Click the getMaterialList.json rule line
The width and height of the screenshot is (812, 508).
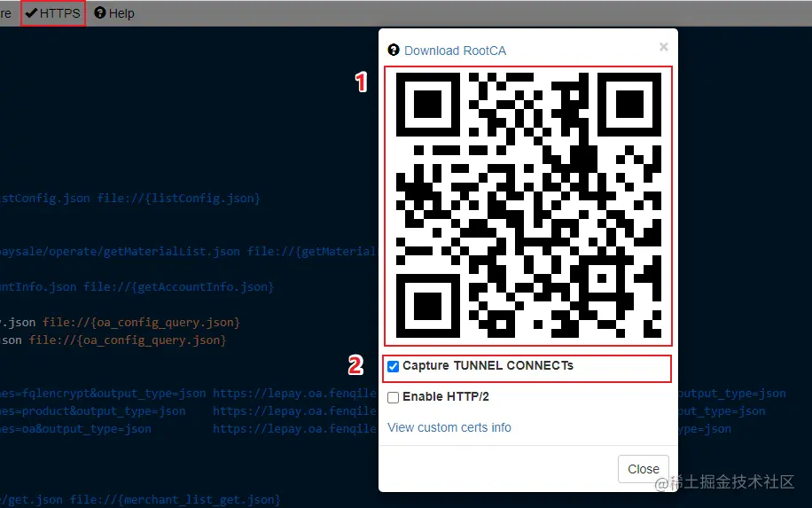pos(187,252)
